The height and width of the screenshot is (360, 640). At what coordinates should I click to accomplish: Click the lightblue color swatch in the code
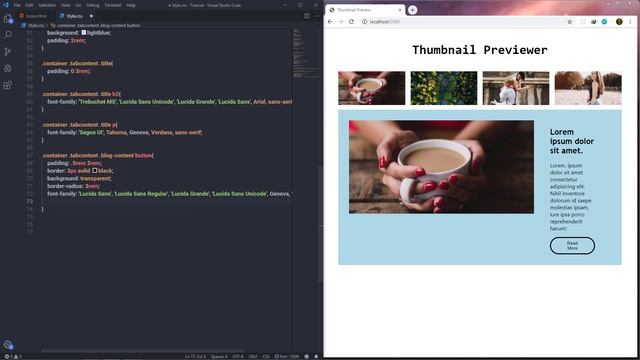(x=84, y=33)
